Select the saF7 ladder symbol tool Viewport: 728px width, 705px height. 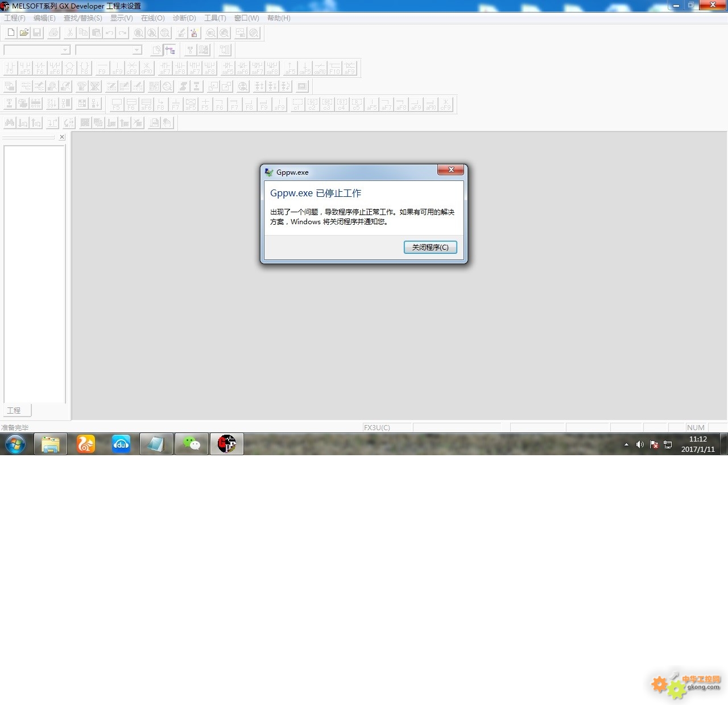tap(257, 68)
